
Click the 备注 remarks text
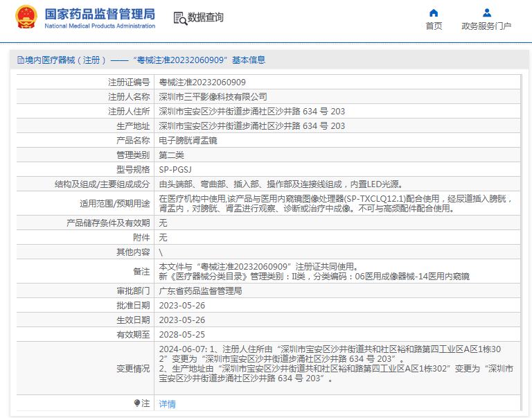click(314, 271)
